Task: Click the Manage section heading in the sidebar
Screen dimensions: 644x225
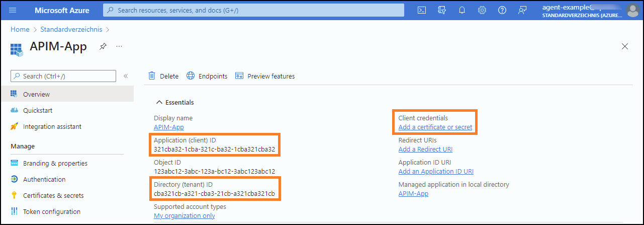Action: 23,146
